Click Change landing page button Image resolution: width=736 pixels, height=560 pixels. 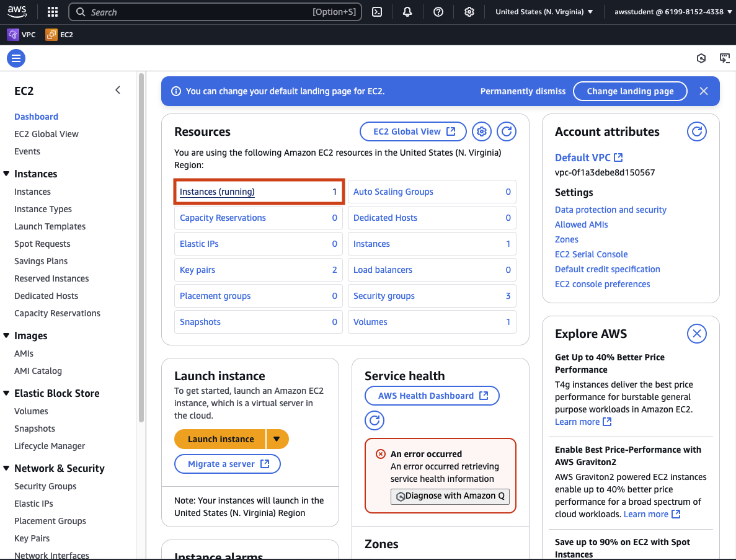tap(631, 91)
